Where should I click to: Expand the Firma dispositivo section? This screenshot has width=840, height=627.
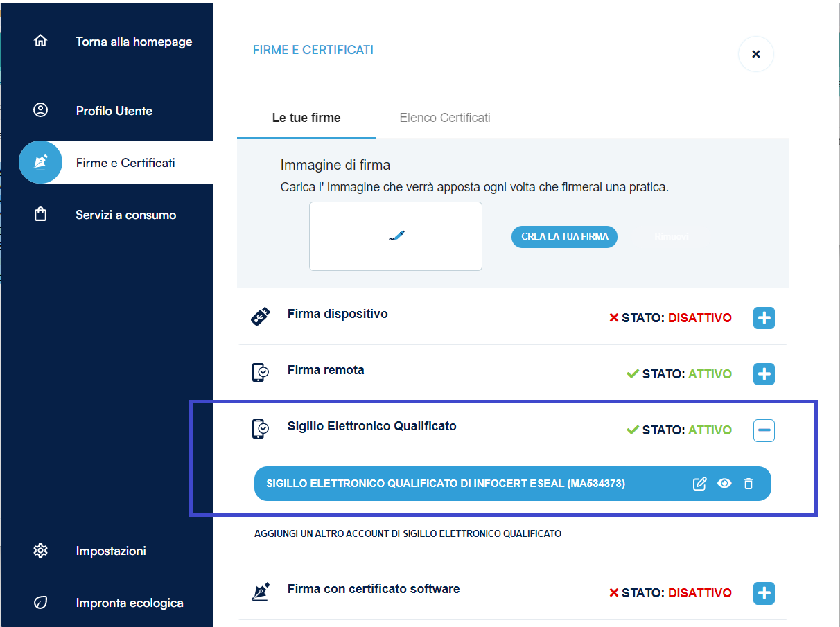[764, 318]
